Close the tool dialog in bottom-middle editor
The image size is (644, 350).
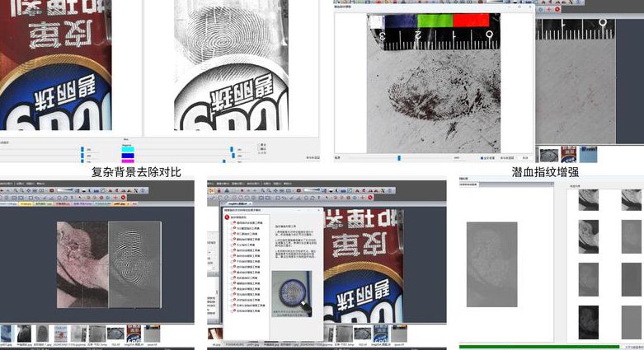[x=319, y=210]
